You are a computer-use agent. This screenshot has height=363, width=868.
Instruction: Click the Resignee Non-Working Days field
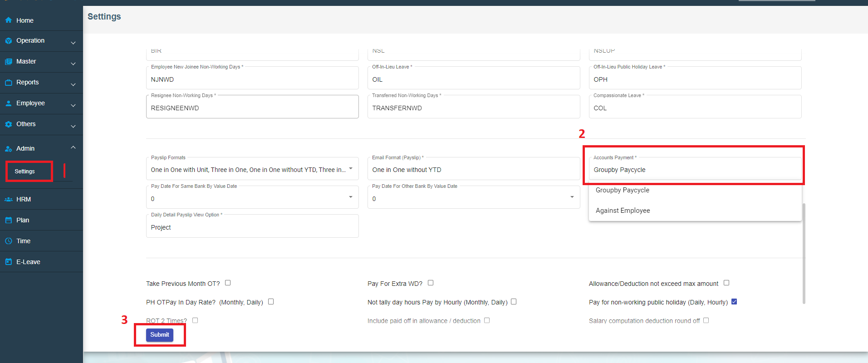pos(252,108)
